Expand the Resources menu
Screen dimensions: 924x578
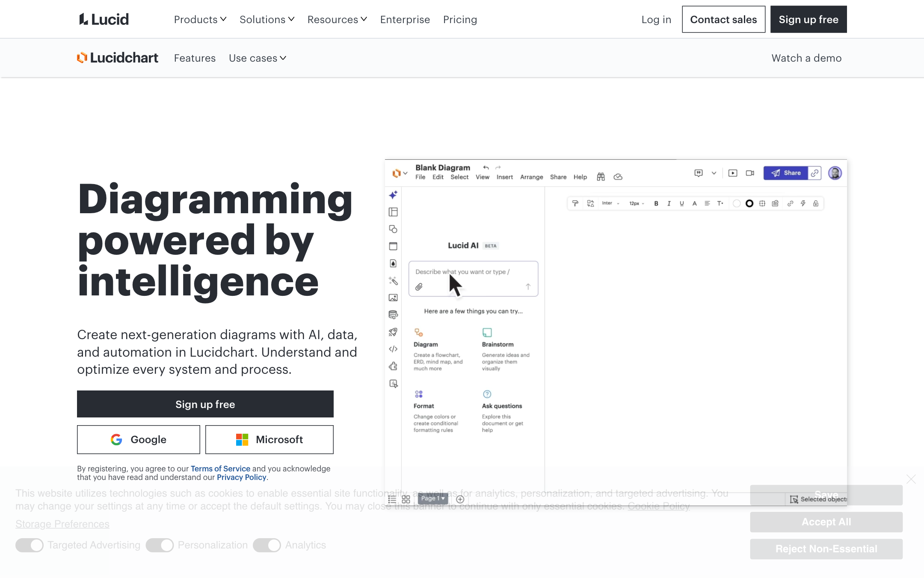pos(337,19)
